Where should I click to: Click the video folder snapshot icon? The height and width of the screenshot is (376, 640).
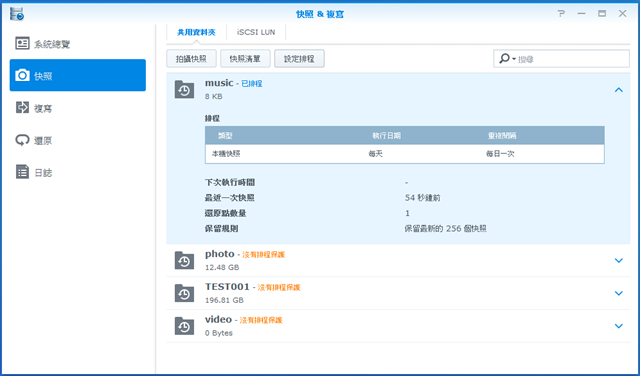tap(184, 325)
